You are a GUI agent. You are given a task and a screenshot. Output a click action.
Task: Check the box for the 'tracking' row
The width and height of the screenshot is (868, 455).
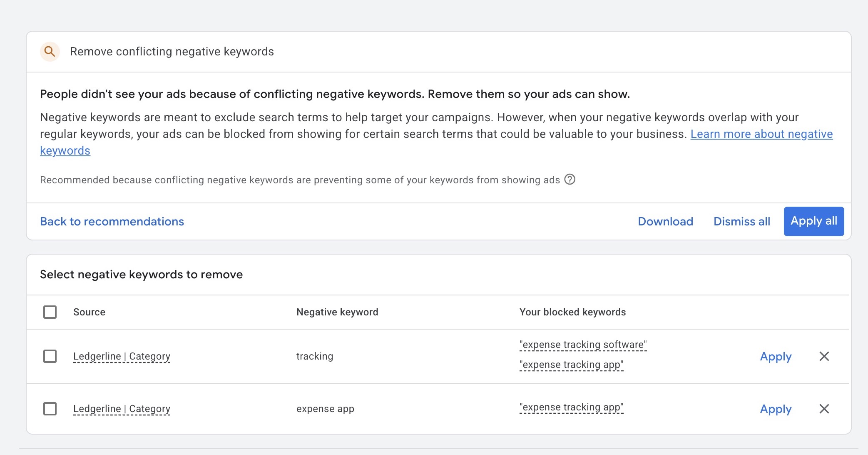click(x=50, y=356)
